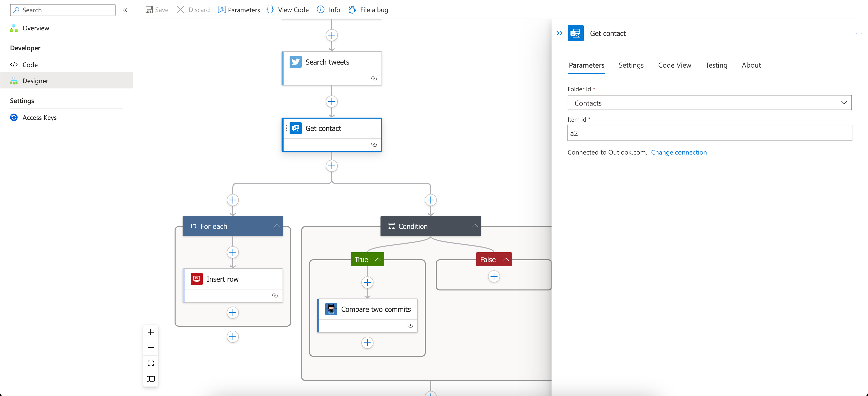Click Change connection link
The image size is (868, 396).
679,152
